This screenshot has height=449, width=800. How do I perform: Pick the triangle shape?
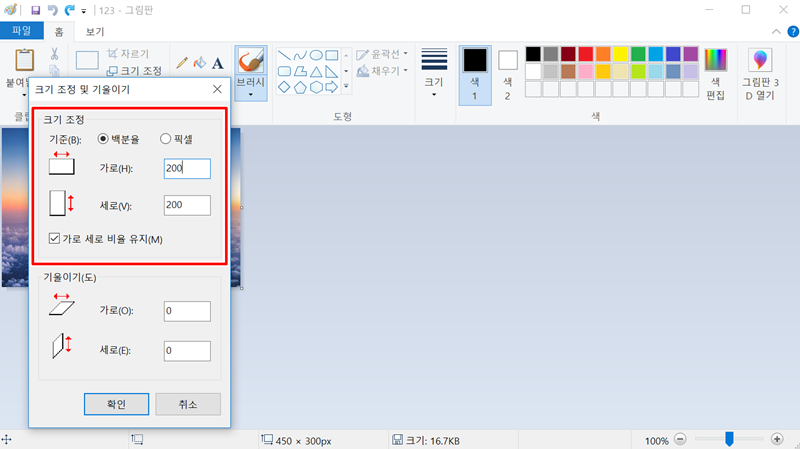point(316,71)
